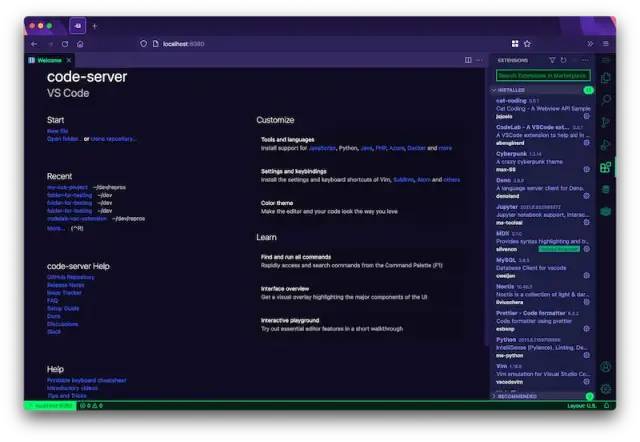The image size is (640, 442).
Task: Filter extensions using the funnel icon
Action: pyautogui.click(x=552, y=60)
